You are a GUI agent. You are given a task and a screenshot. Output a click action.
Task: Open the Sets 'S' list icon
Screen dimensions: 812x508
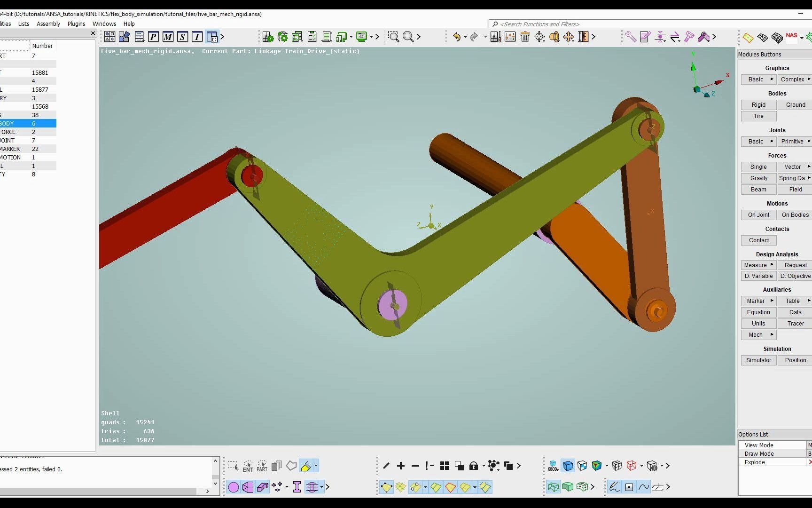point(182,37)
